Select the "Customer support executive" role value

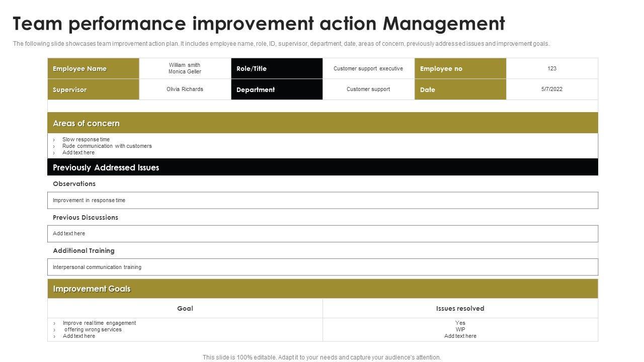point(368,68)
